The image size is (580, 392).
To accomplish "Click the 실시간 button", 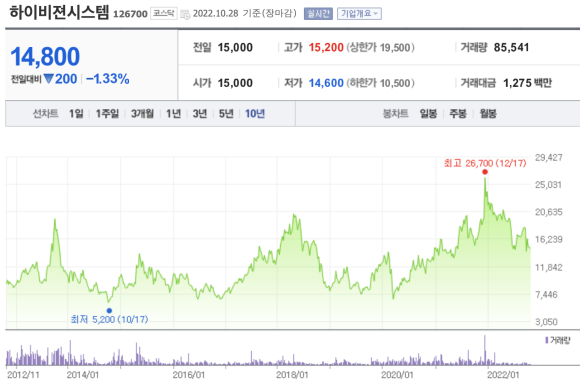I will point(318,14).
